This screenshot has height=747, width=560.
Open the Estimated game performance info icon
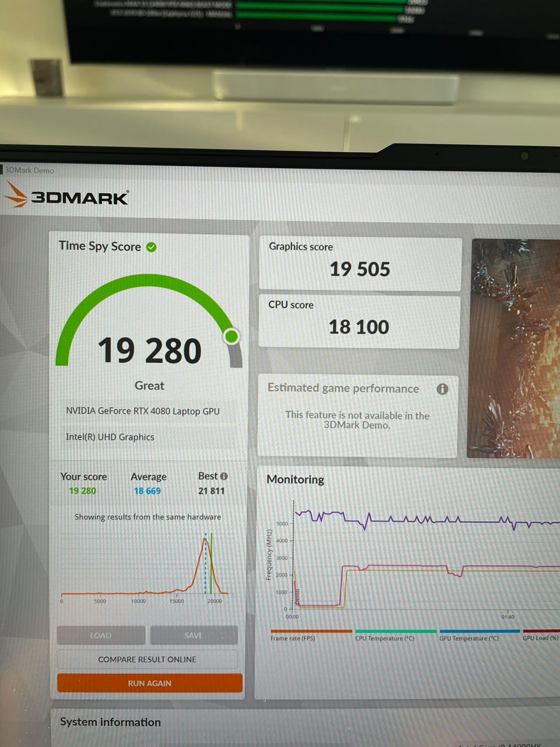click(442, 389)
